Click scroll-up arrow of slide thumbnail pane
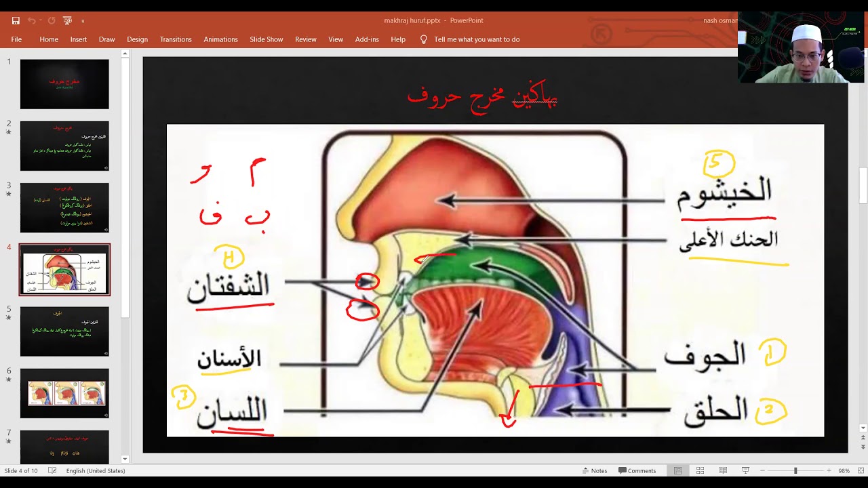 pos(125,54)
